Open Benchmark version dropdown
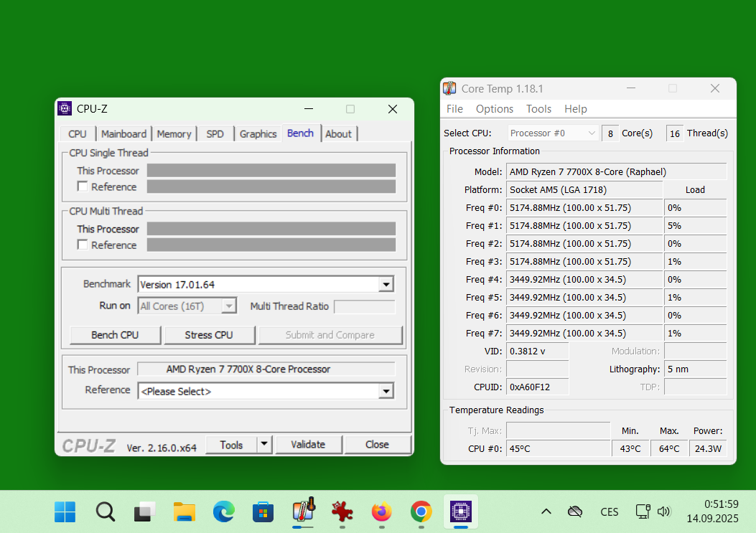Screen dimensions: 756x533 pos(386,284)
